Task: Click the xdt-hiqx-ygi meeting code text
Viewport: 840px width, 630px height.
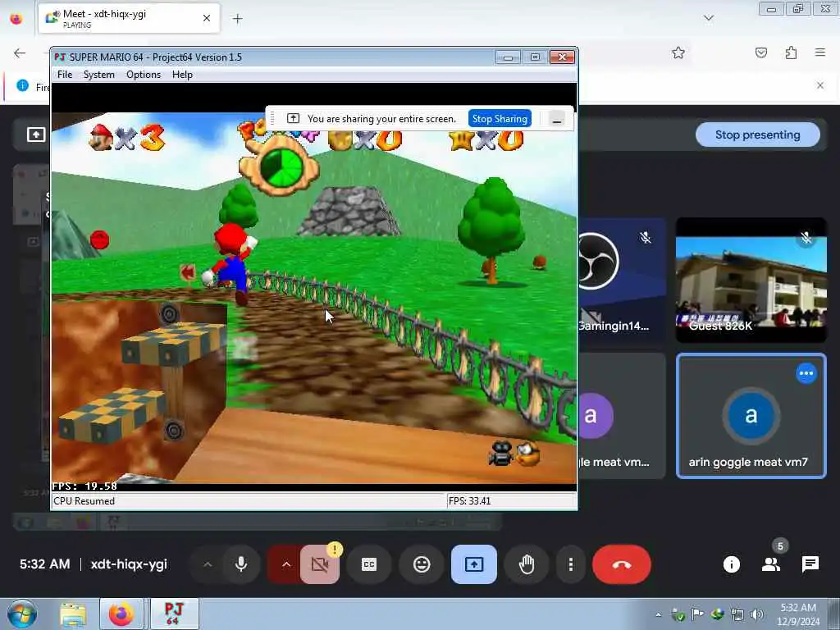Action: [129, 564]
